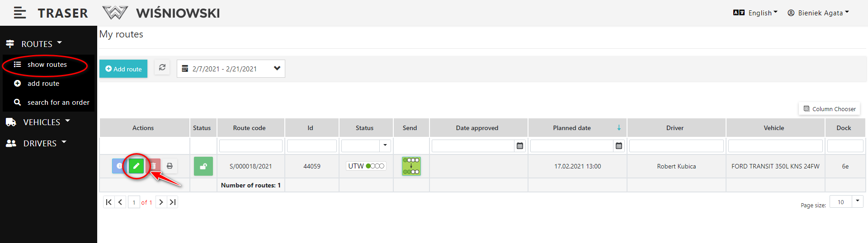This screenshot has width=868, height=243.
Task: Toggle Planned date sort arrow
Action: [619, 128]
